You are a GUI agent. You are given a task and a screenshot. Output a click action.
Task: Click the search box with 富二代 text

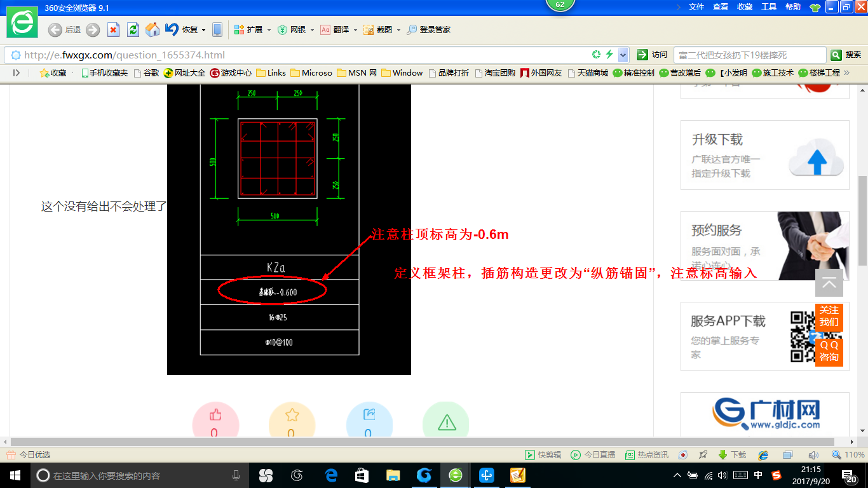(750, 55)
